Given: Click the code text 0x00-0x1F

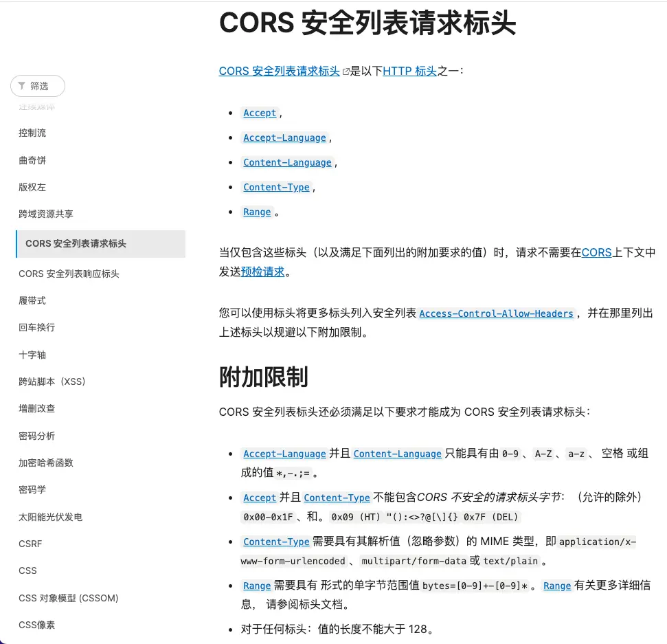Looking at the screenshot, I should point(268,517).
